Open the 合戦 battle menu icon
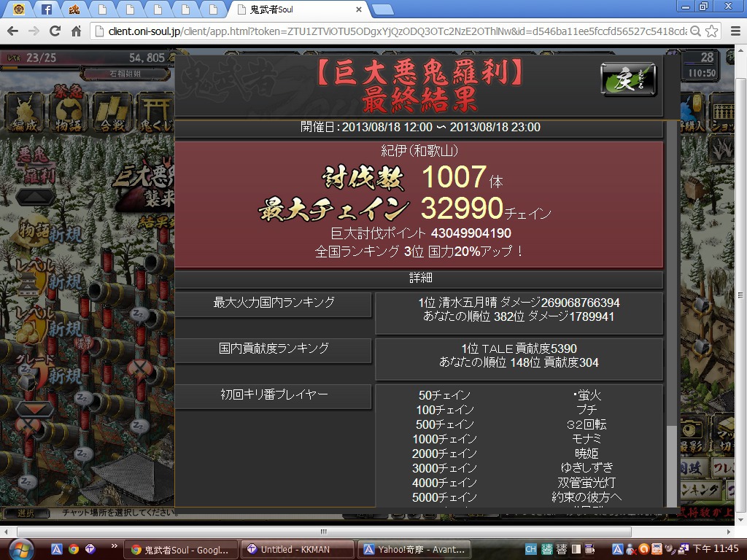The height and width of the screenshot is (560, 747). coord(112,112)
